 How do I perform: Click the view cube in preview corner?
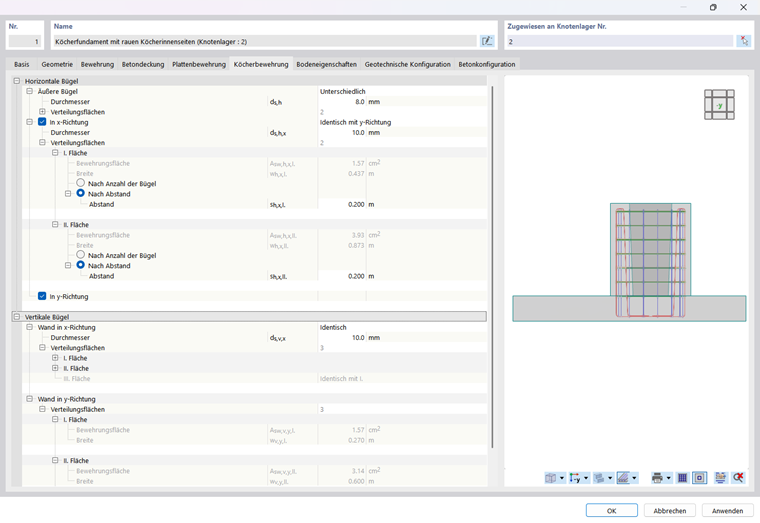pyautogui.click(x=719, y=105)
